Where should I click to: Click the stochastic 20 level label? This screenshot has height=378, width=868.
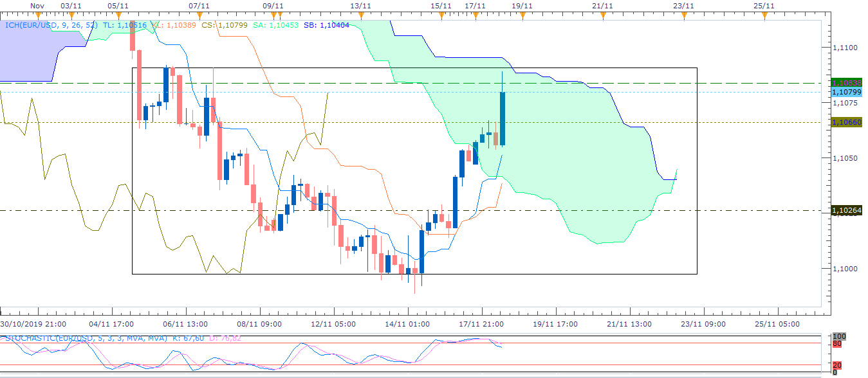(836, 366)
